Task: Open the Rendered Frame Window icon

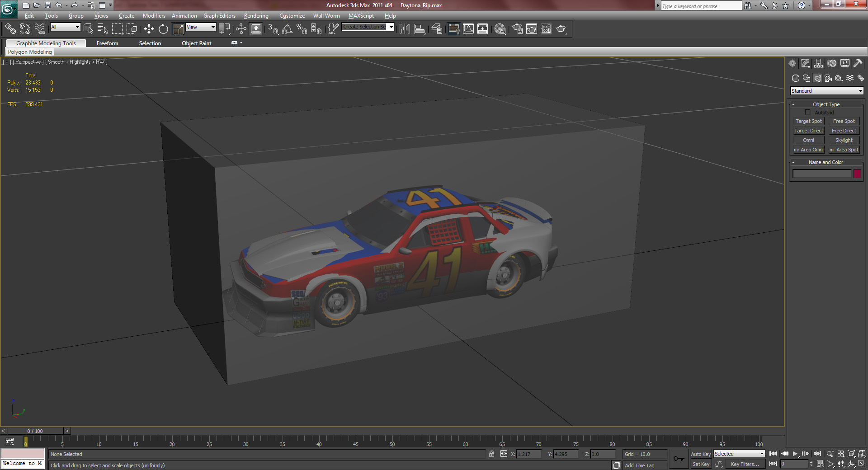Action: click(x=532, y=29)
